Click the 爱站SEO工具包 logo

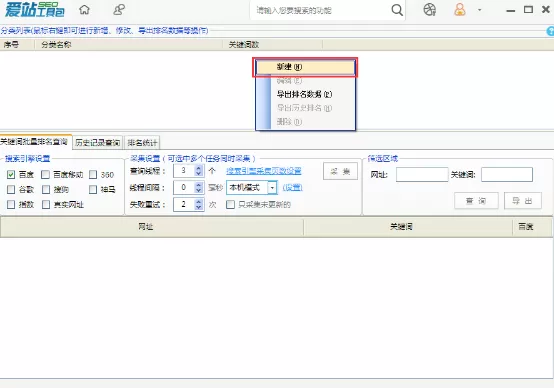coord(35,10)
